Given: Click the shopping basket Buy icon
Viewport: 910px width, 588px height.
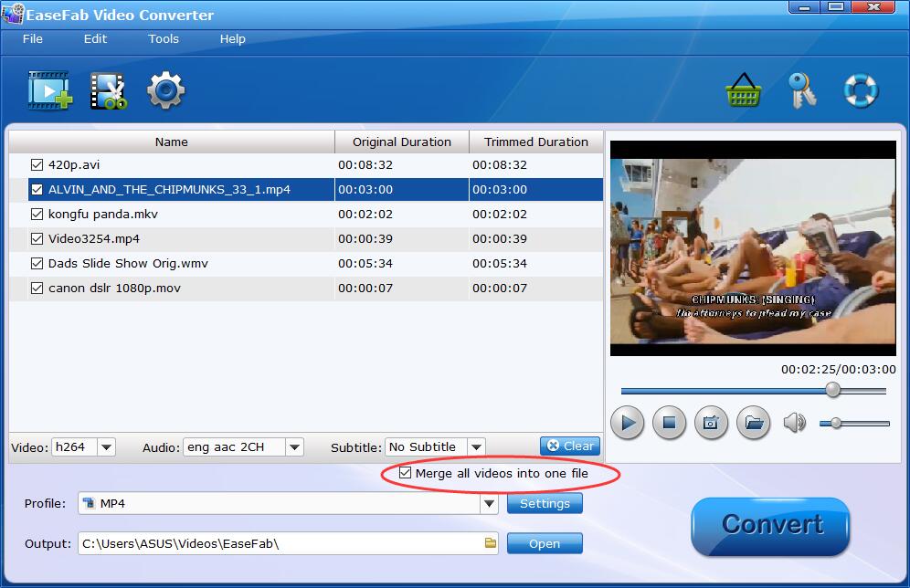Looking at the screenshot, I should point(744,90).
